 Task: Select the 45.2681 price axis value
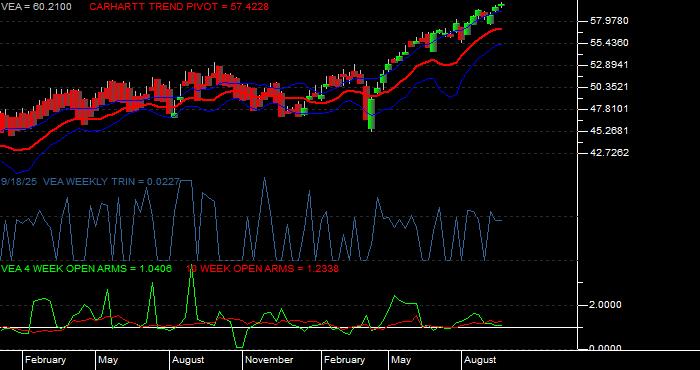pos(609,131)
